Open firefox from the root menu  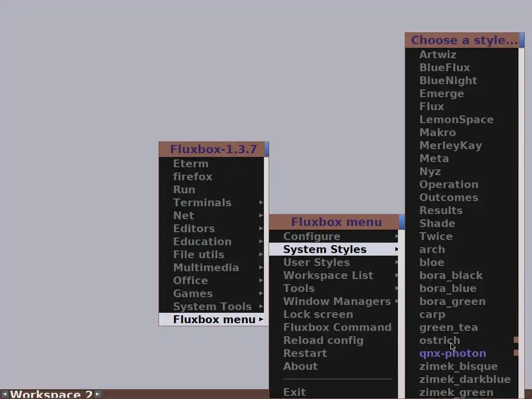(x=211, y=177)
